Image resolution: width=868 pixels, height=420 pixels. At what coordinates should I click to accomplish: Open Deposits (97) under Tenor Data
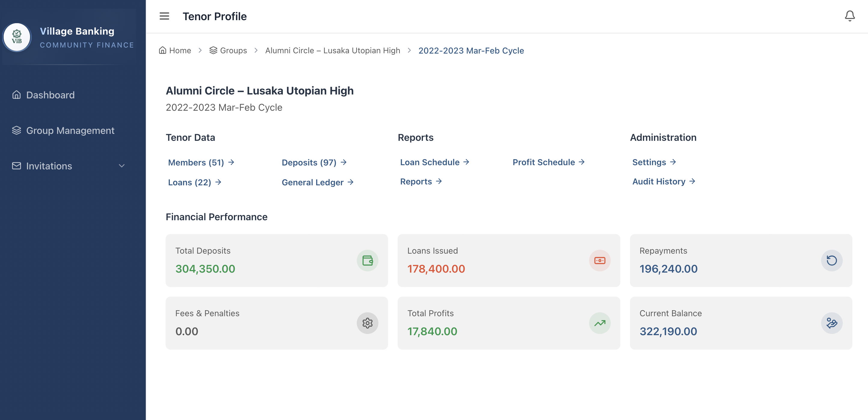(309, 162)
